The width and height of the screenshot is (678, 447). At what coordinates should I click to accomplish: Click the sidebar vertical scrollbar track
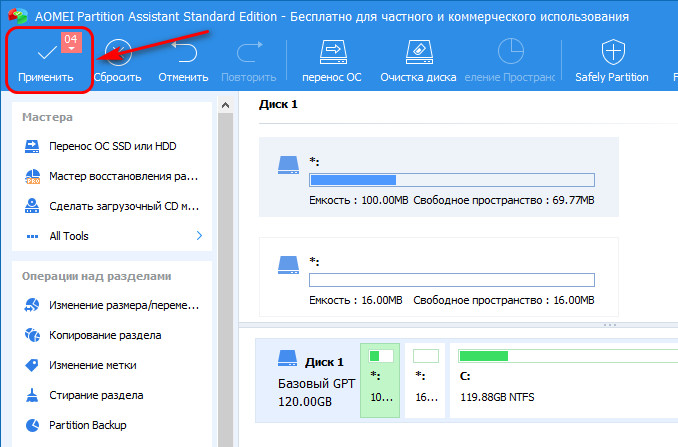225,280
